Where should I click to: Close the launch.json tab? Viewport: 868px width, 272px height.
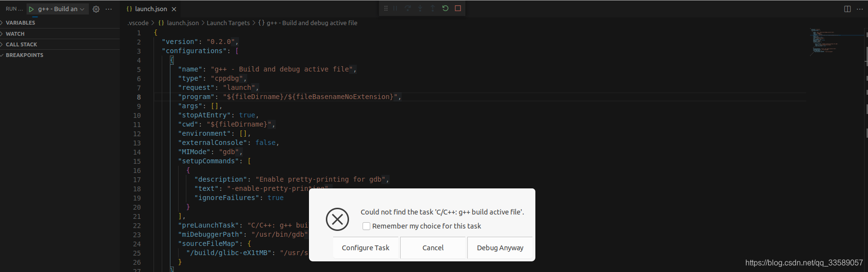click(x=174, y=9)
